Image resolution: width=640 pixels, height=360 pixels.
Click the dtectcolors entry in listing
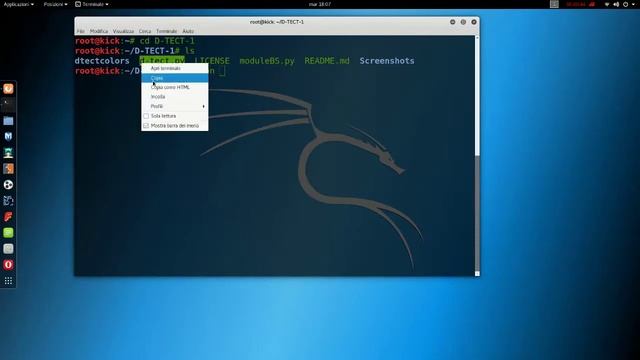[x=102, y=61]
